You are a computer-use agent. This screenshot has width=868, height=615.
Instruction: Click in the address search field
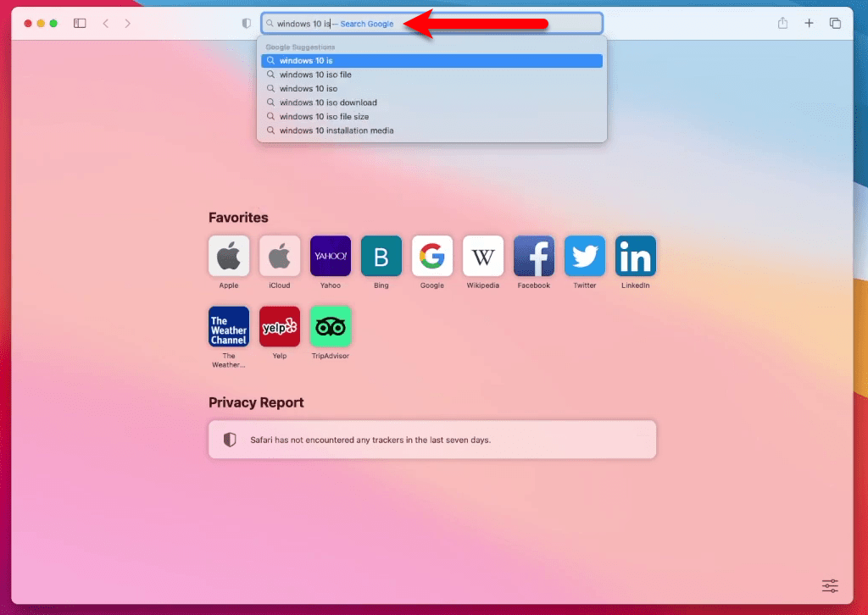(431, 23)
